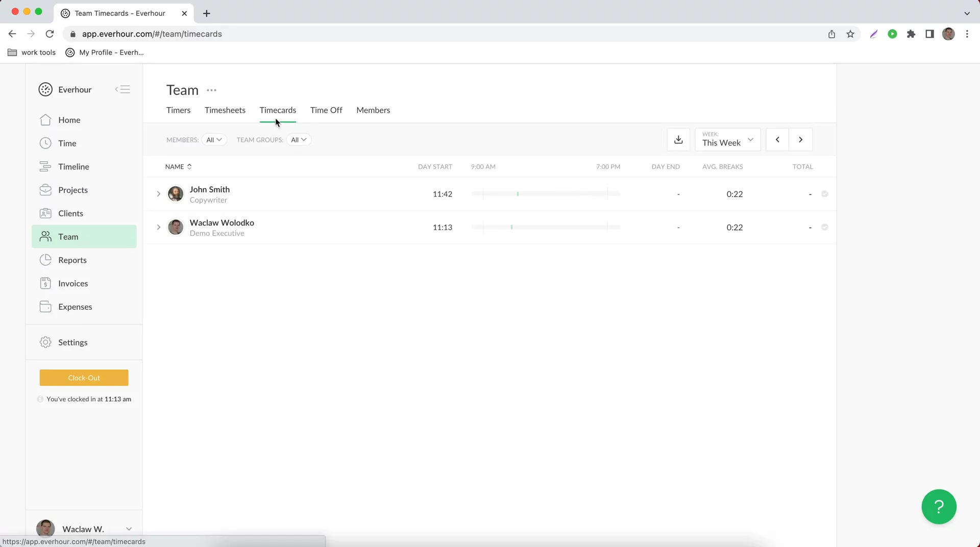Go to the previous week arrow

pos(777,140)
